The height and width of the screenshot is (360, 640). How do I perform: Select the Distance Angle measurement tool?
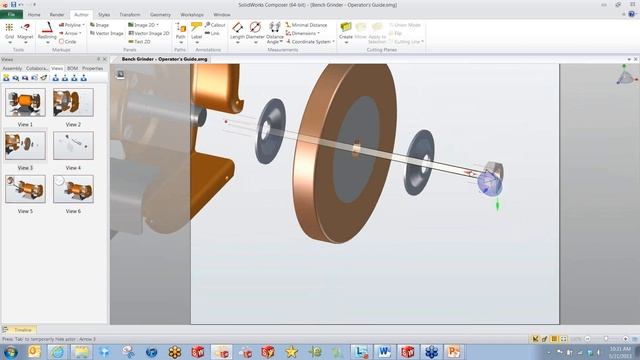pyautogui.click(x=275, y=33)
